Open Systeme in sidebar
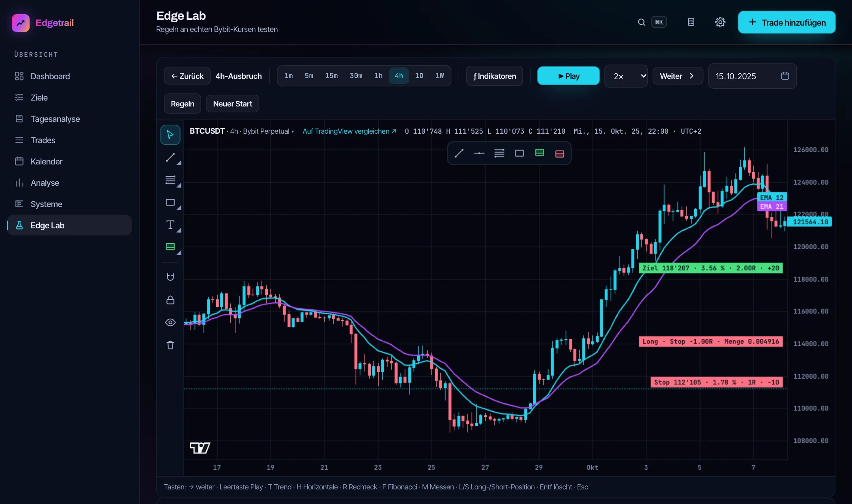 tap(70, 204)
